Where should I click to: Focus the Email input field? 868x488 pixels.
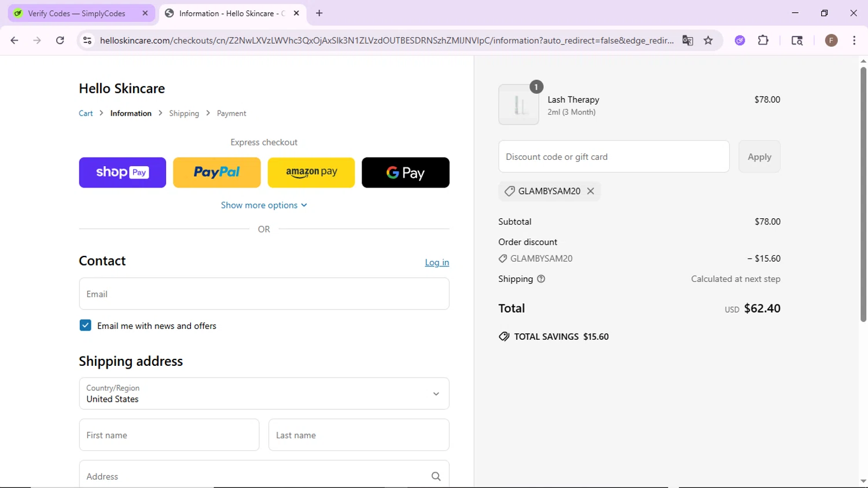tap(264, 293)
